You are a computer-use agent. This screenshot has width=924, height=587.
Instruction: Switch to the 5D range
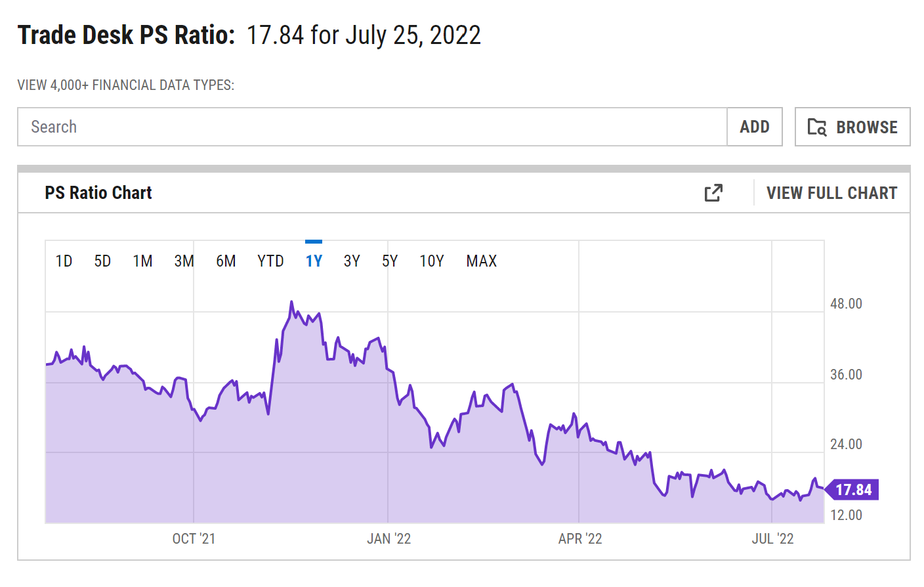coord(102,261)
